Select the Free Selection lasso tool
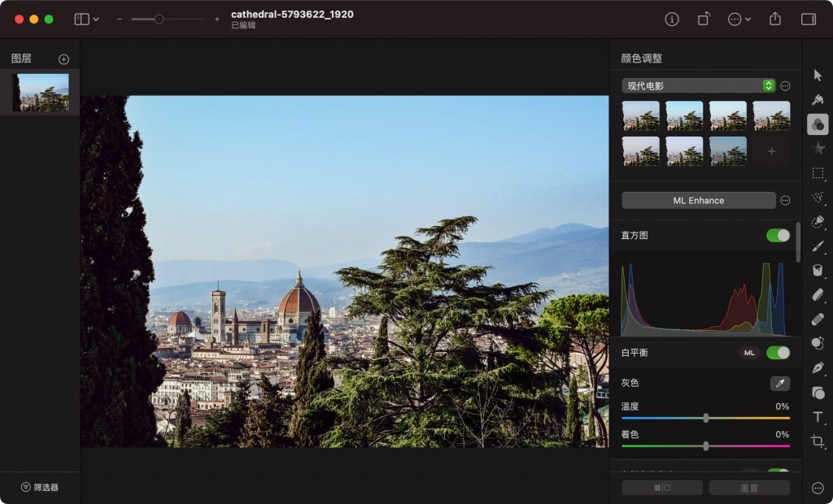 [818, 198]
